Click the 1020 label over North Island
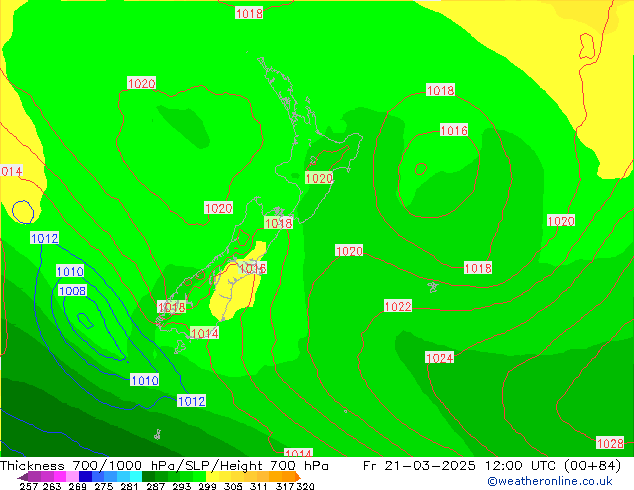The height and width of the screenshot is (490, 634). tap(319, 178)
